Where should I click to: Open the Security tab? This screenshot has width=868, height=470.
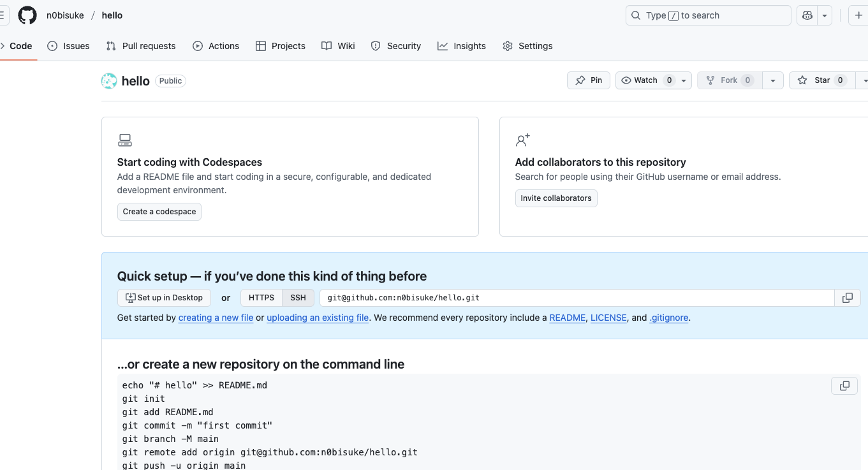[x=396, y=46]
